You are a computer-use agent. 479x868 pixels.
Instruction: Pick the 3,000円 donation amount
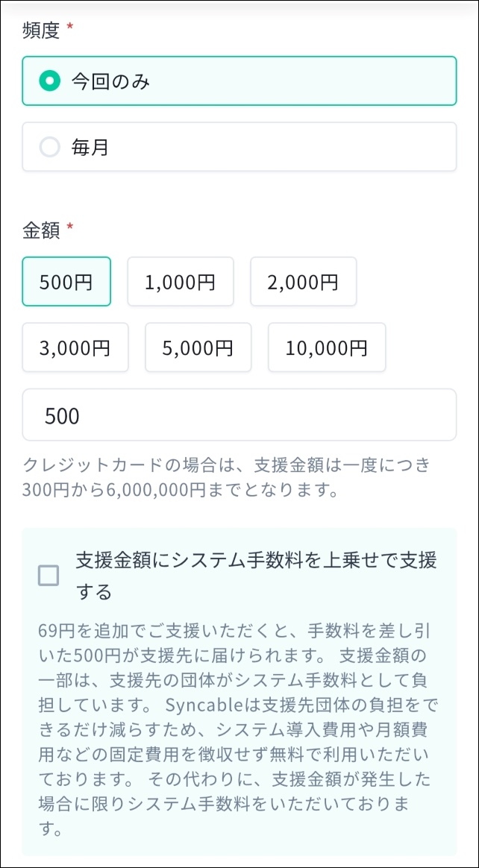[x=75, y=347]
